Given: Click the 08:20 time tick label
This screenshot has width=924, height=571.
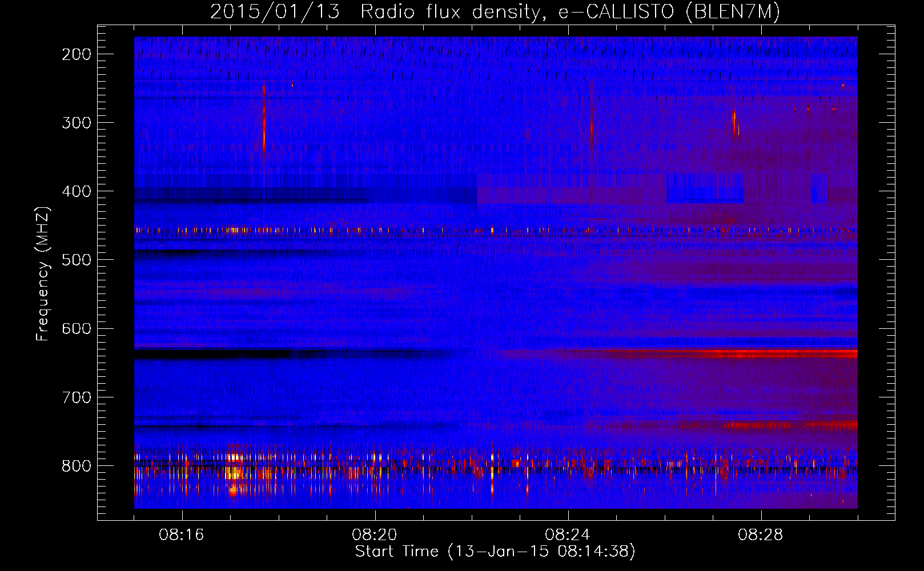Looking at the screenshot, I should [375, 535].
